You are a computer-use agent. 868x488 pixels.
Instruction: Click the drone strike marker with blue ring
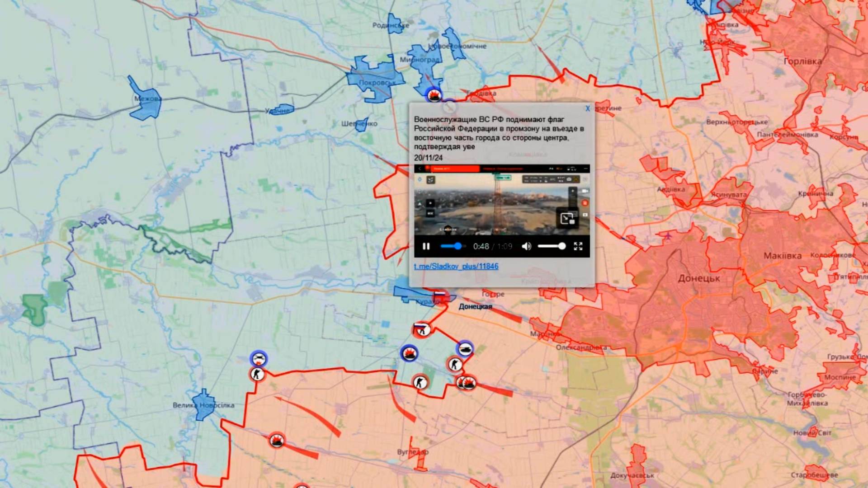(259, 359)
